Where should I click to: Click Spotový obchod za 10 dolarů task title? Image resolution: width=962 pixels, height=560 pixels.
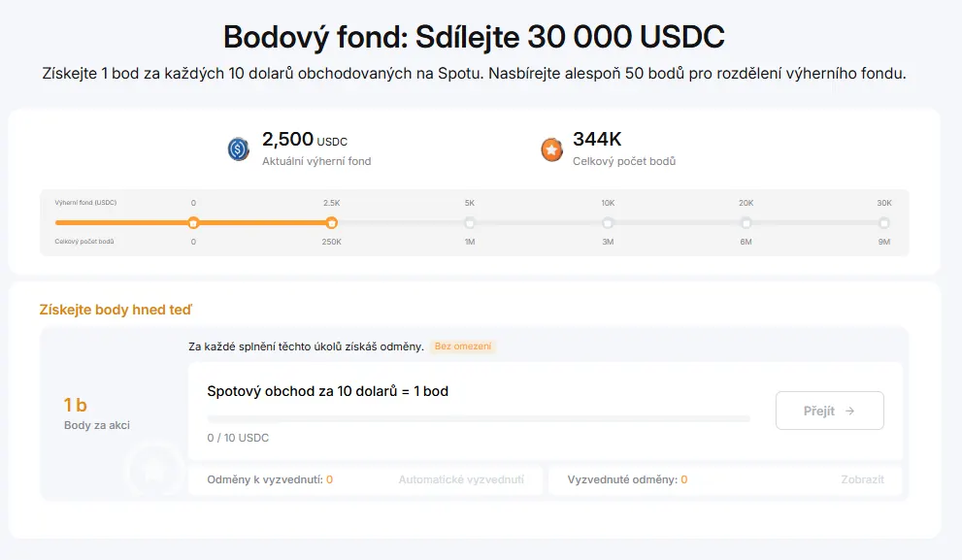point(327,391)
